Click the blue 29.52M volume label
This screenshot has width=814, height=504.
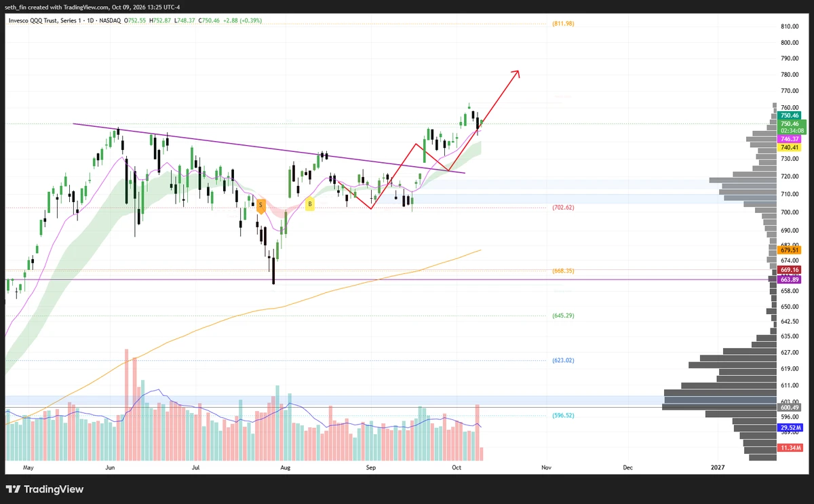(x=790, y=428)
